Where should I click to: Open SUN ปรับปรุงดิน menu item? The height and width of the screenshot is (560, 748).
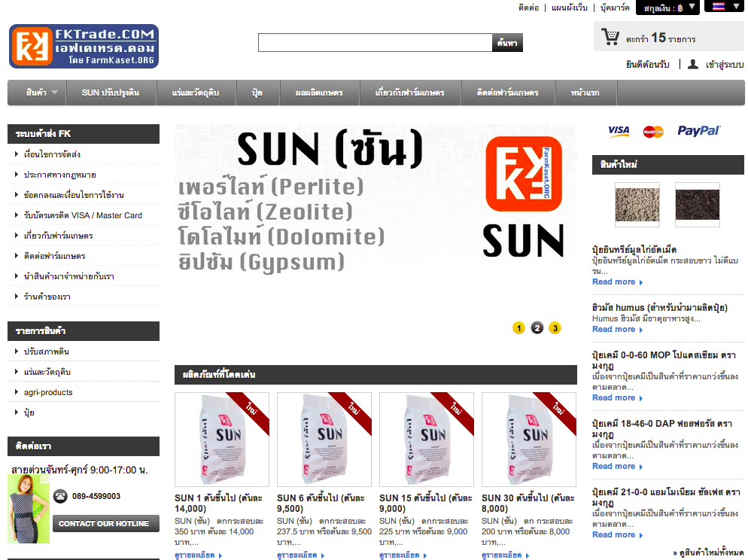tap(111, 93)
